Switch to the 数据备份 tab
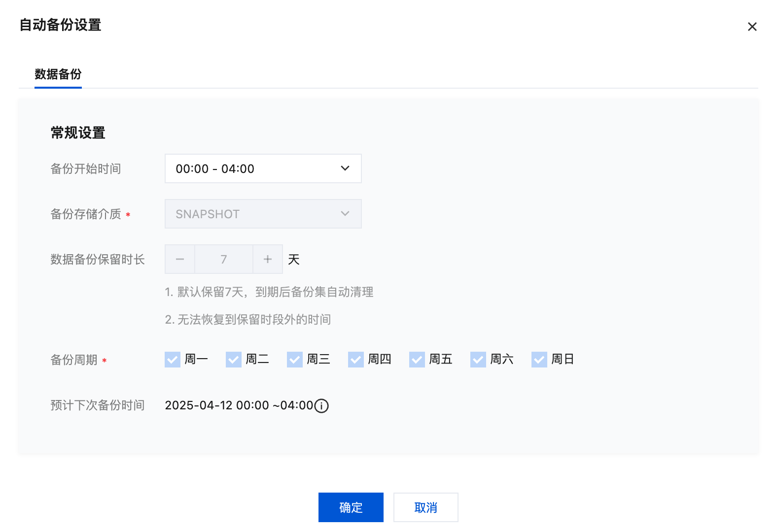 (x=58, y=74)
